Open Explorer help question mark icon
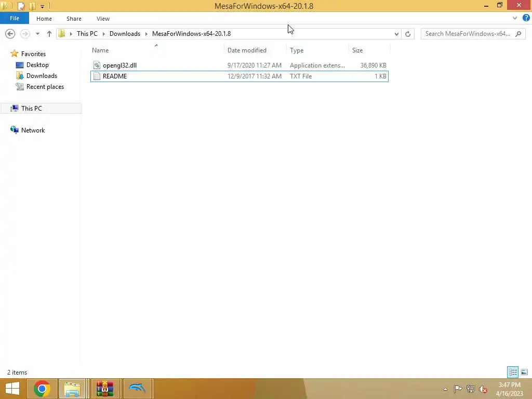 [526, 18]
